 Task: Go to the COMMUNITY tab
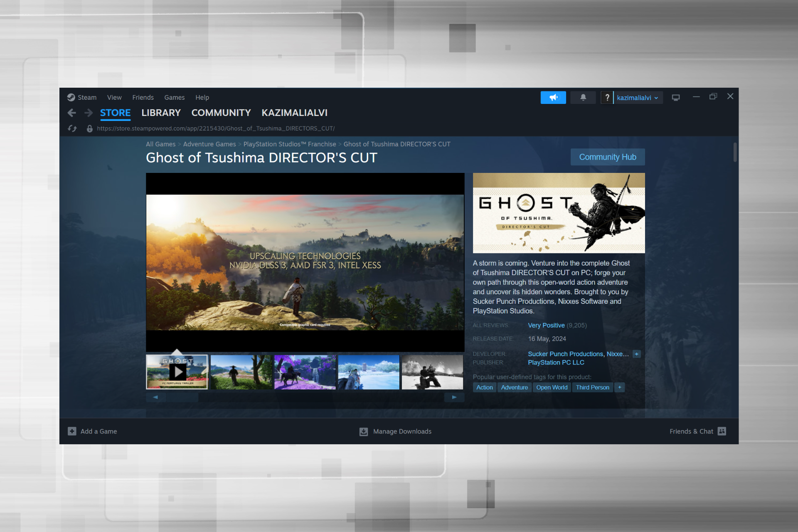221,113
